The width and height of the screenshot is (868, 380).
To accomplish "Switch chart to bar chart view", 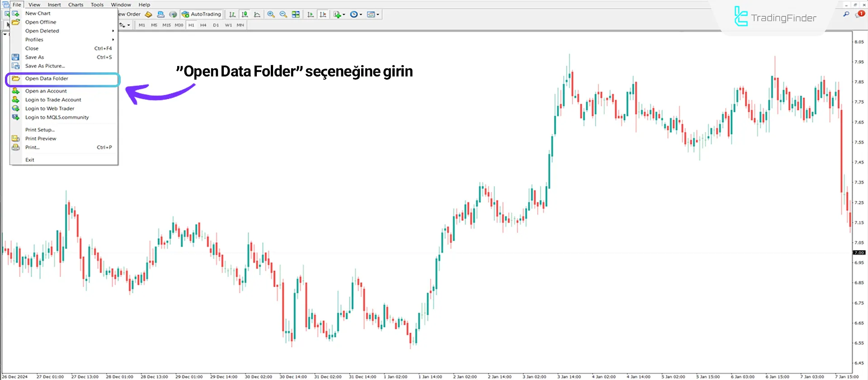I will [232, 14].
